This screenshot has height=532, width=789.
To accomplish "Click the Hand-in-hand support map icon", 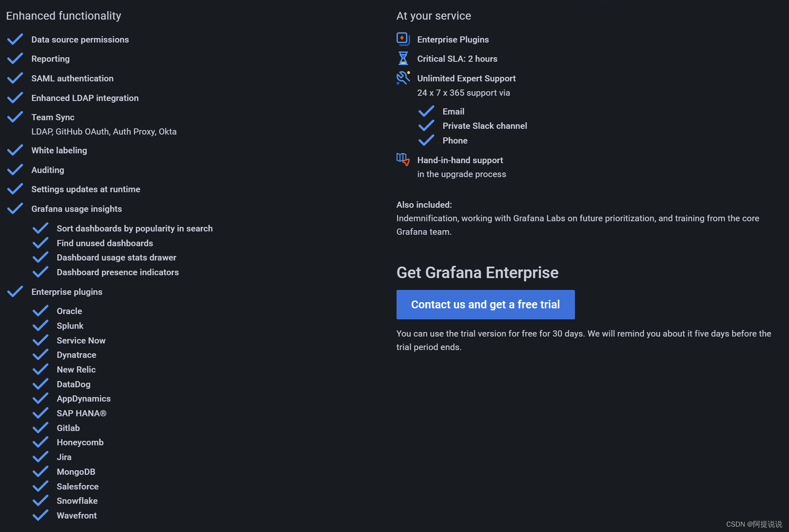I will [x=403, y=159].
